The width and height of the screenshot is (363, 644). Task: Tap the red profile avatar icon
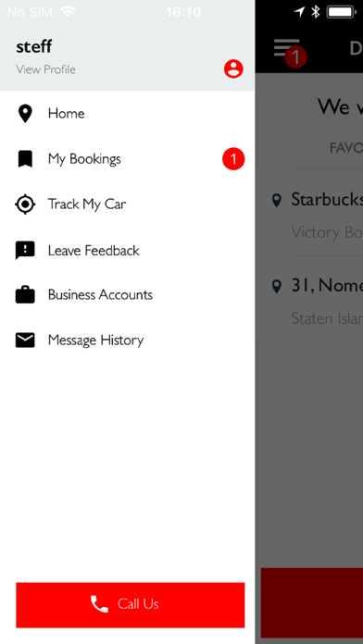[233, 69]
